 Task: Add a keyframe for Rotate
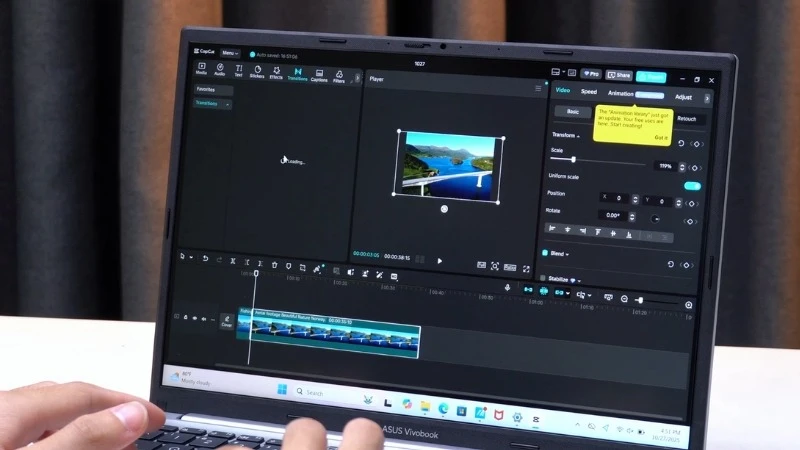690,221
